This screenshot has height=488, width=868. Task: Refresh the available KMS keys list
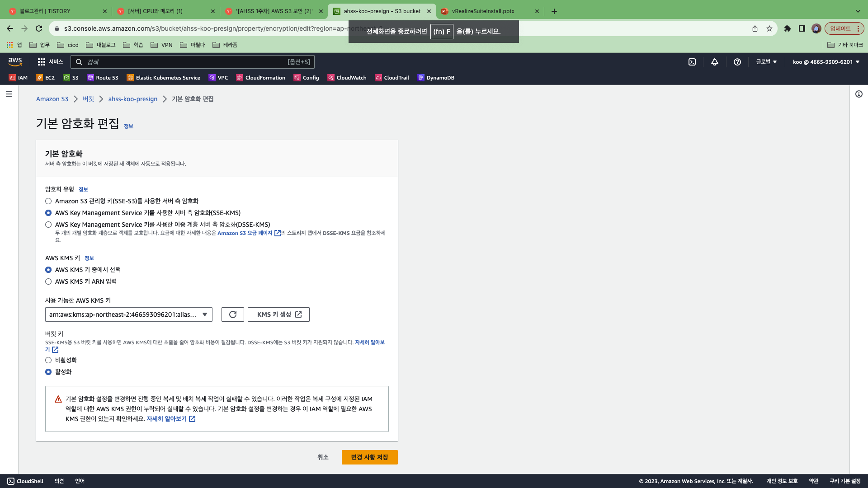[x=233, y=314]
